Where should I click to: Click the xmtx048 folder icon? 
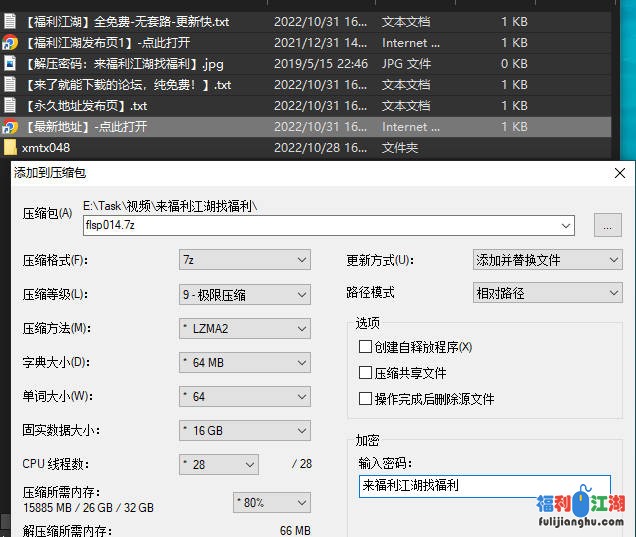click(x=10, y=148)
